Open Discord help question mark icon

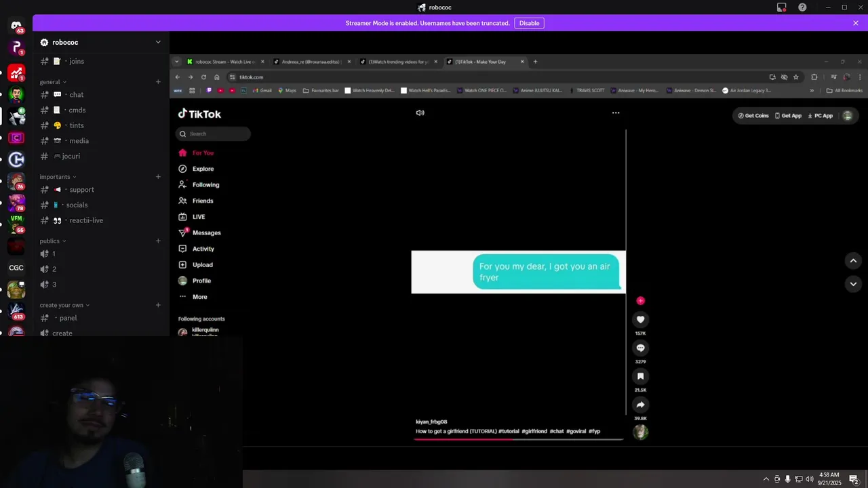click(x=802, y=7)
